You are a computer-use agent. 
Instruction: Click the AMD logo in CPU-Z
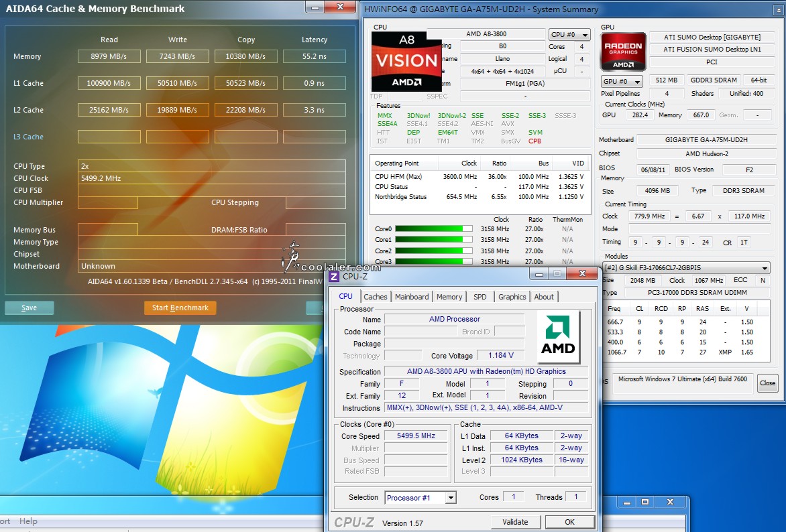click(x=558, y=336)
